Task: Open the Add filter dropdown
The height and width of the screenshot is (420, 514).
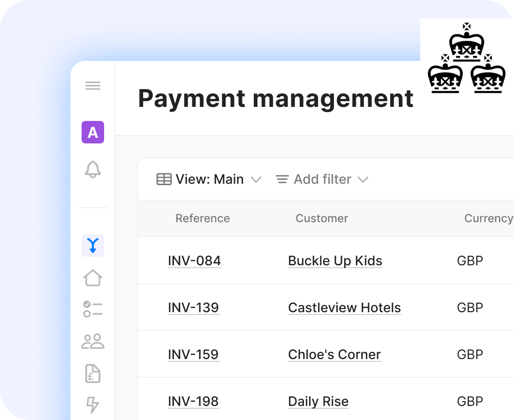Action: coord(322,180)
